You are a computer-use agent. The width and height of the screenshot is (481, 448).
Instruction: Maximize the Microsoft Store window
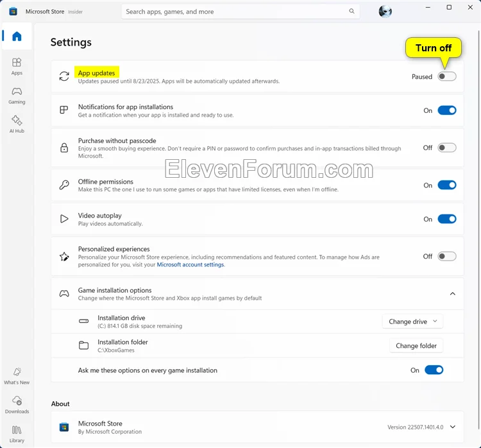(x=449, y=7)
